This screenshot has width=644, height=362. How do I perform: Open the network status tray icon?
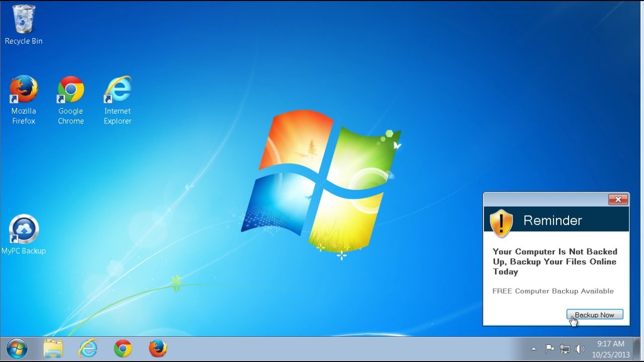point(565,348)
